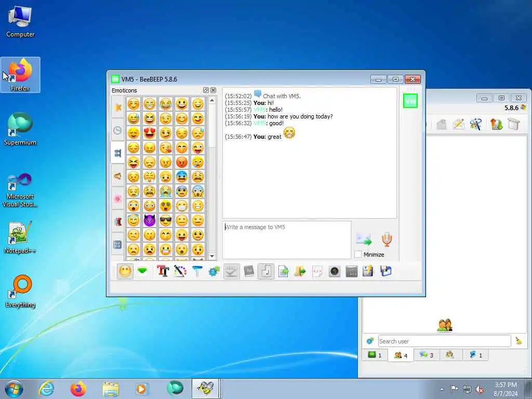Click the send file document icon
The width and height of the screenshot is (532, 399).
click(283, 271)
